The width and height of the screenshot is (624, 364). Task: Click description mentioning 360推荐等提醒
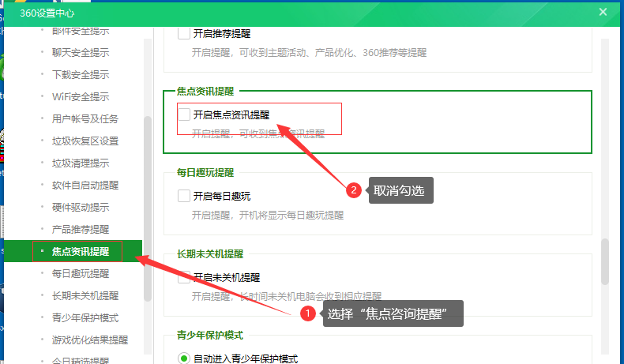click(x=309, y=53)
